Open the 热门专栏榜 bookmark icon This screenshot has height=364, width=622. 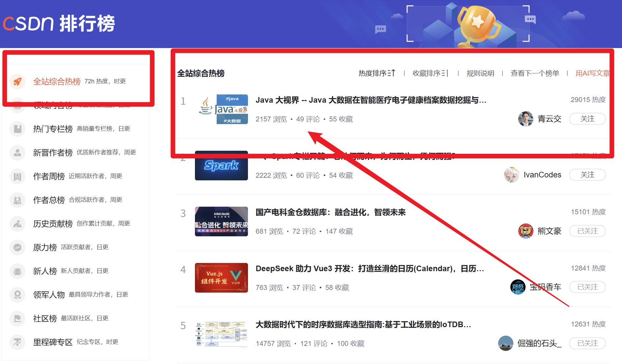click(x=17, y=129)
